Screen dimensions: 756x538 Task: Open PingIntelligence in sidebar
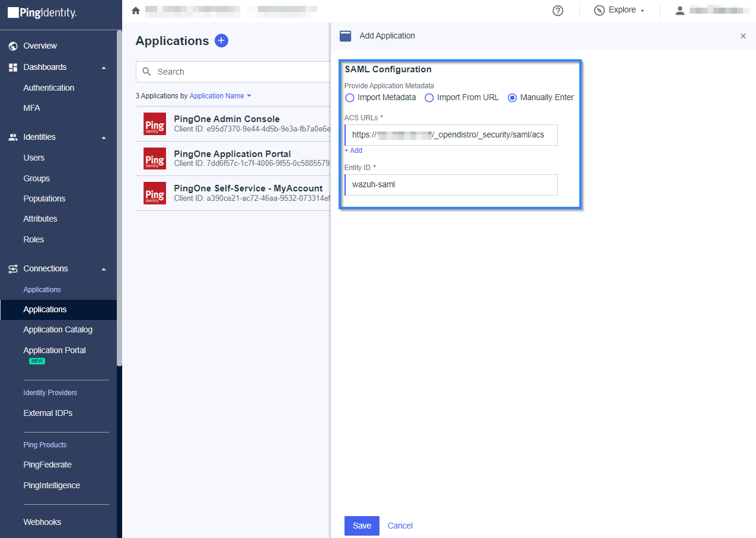tap(52, 485)
